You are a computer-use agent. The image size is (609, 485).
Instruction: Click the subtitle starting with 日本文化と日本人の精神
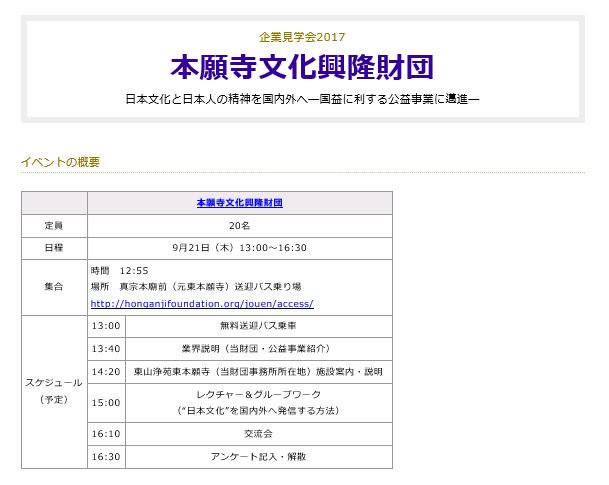(302, 99)
